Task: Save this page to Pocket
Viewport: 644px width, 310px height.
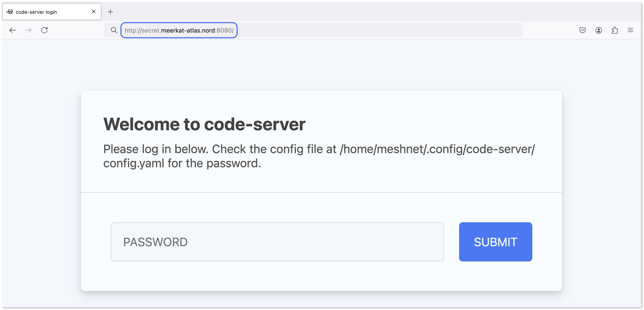Action: [583, 30]
